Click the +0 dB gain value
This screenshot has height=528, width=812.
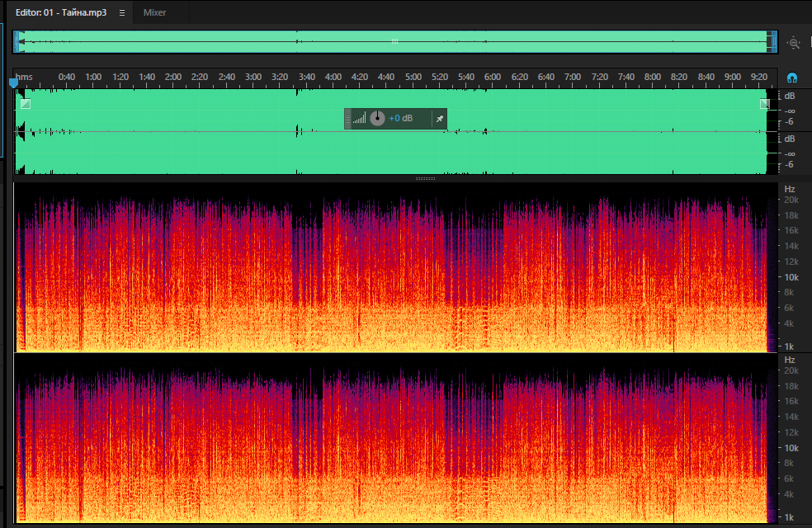[x=401, y=119]
